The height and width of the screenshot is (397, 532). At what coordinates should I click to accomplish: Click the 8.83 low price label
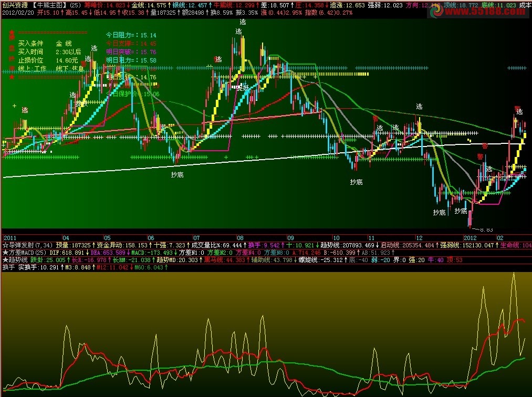(x=486, y=229)
